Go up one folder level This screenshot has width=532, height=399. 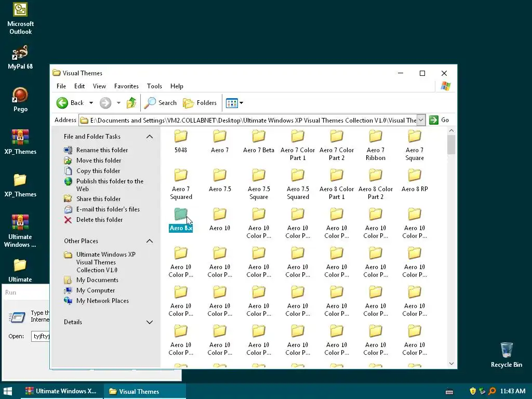(x=131, y=103)
